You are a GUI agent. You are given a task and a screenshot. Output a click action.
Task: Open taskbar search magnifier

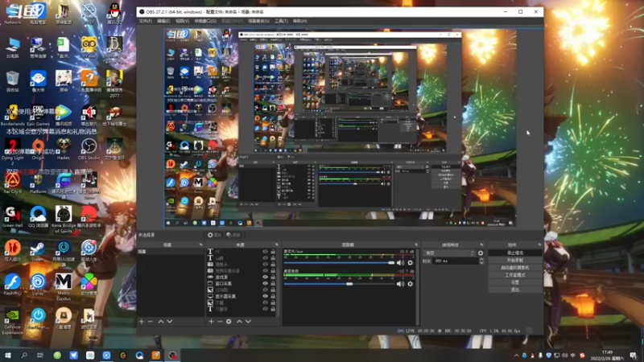24,355
